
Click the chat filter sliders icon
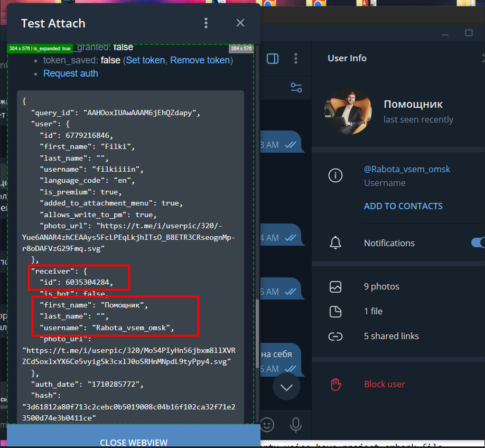coord(296,88)
